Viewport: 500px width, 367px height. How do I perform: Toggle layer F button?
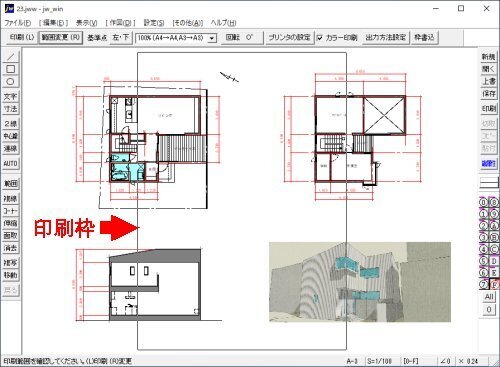[x=494, y=285]
